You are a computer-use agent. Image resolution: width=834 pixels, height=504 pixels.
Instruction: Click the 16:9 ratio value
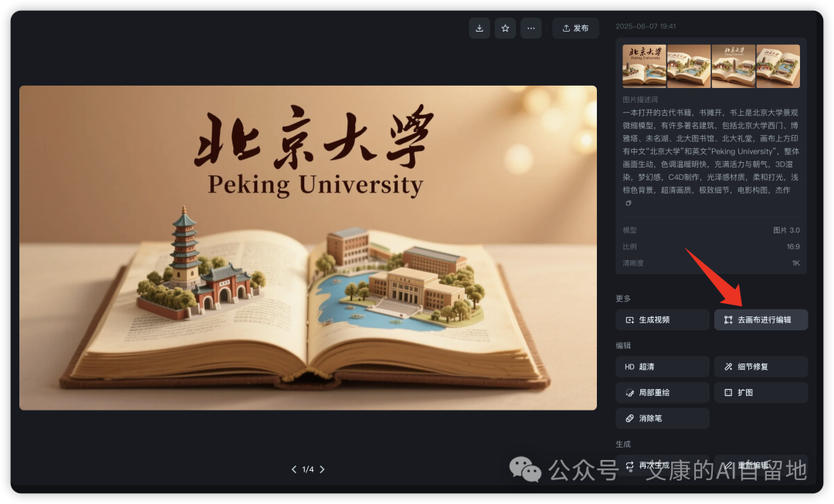(793, 247)
